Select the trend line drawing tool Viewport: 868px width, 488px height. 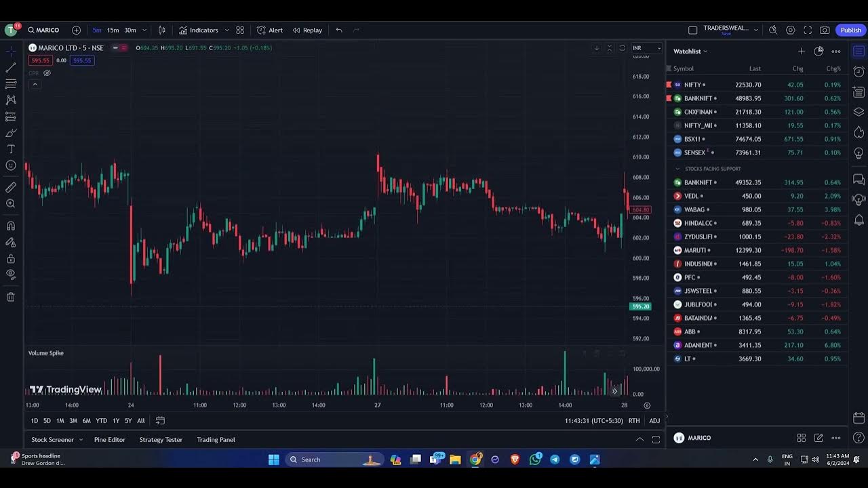coord(11,68)
